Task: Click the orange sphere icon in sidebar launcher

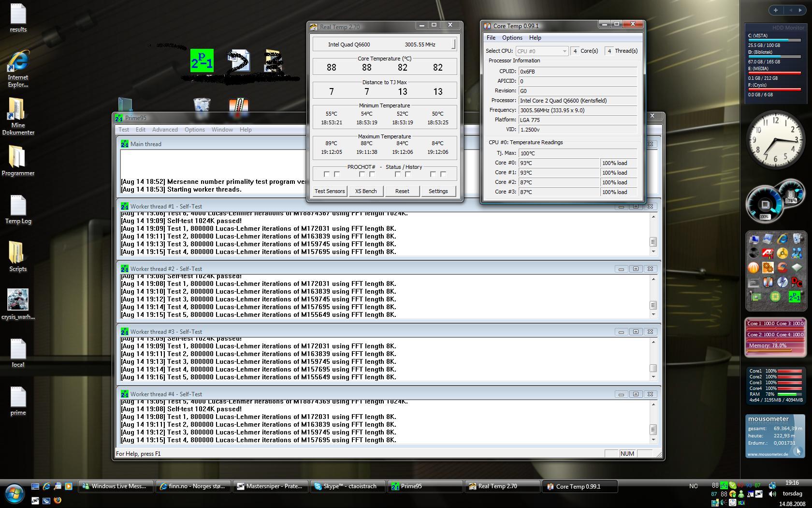Action: (x=754, y=268)
